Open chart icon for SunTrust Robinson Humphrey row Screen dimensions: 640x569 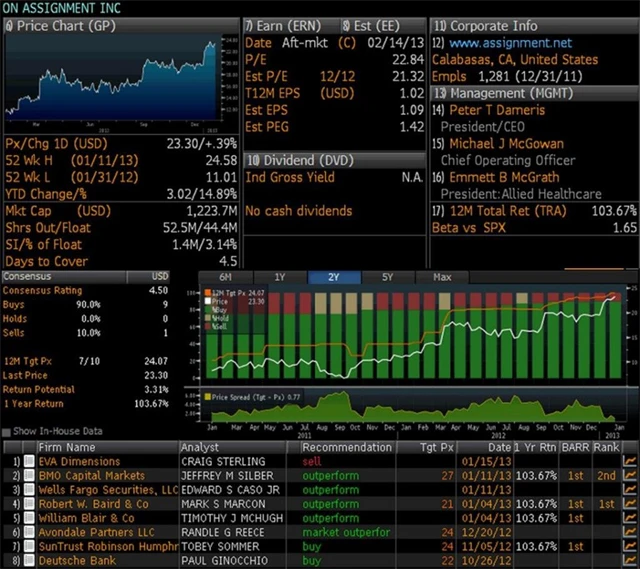click(630, 547)
